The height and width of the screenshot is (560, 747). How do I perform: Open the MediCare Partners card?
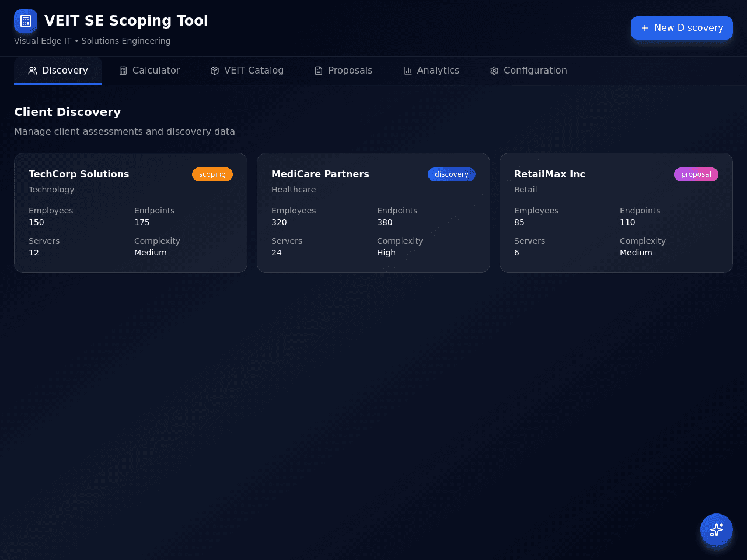[x=373, y=213]
